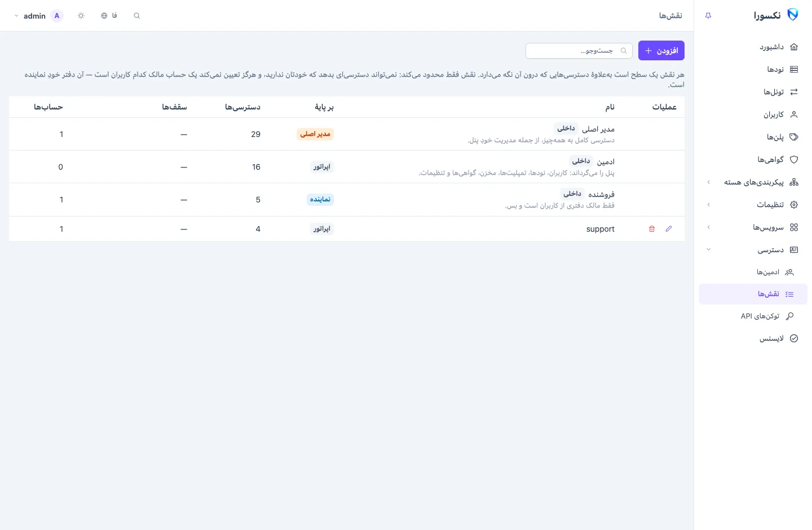Image resolution: width=812 pixels, height=530 pixels.
Task: Click the جست‌وجو search input field
Action: tap(579, 51)
